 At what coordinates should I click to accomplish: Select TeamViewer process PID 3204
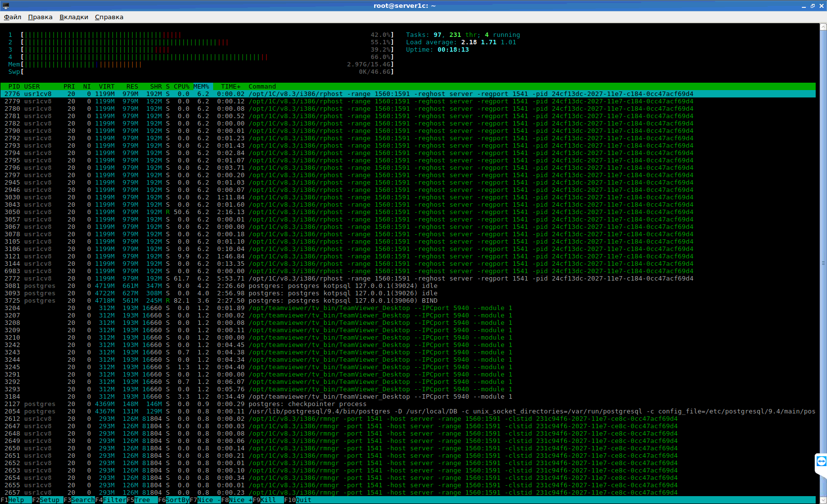click(408, 308)
